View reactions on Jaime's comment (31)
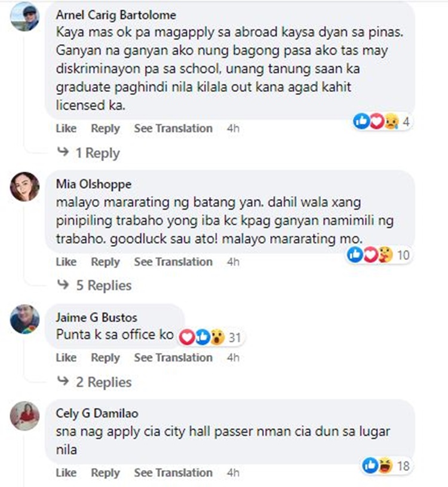This screenshot has width=448, height=487. point(210,337)
